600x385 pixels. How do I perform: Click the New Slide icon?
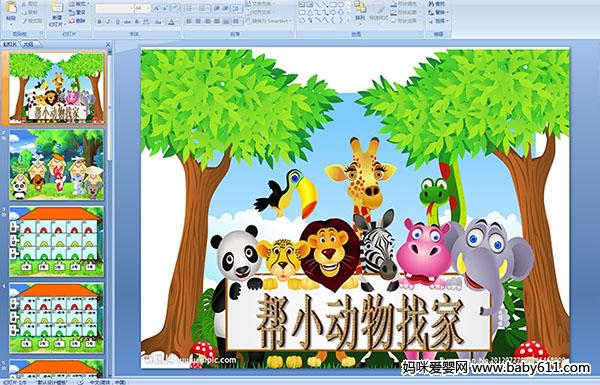pyautogui.click(x=56, y=8)
